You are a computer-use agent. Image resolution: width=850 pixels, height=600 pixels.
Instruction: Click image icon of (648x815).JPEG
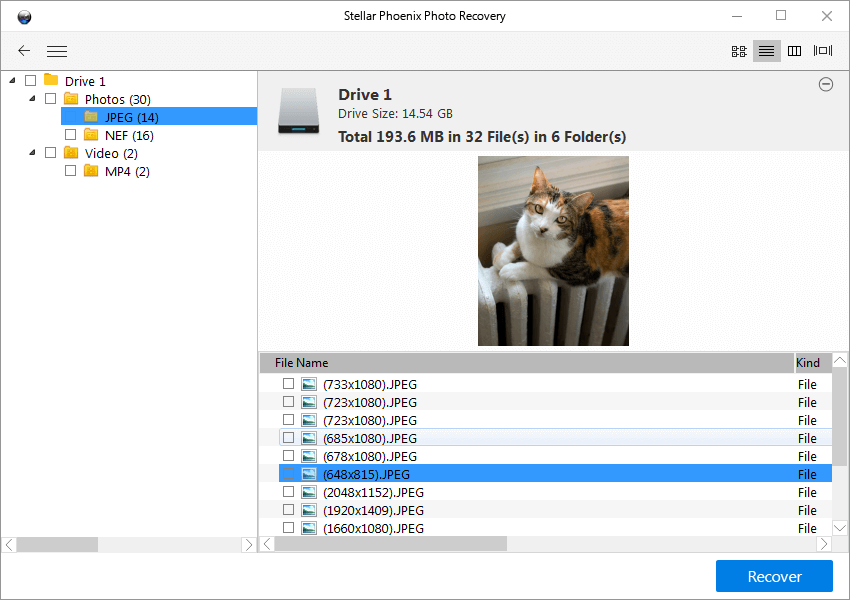[x=309, y=474]
